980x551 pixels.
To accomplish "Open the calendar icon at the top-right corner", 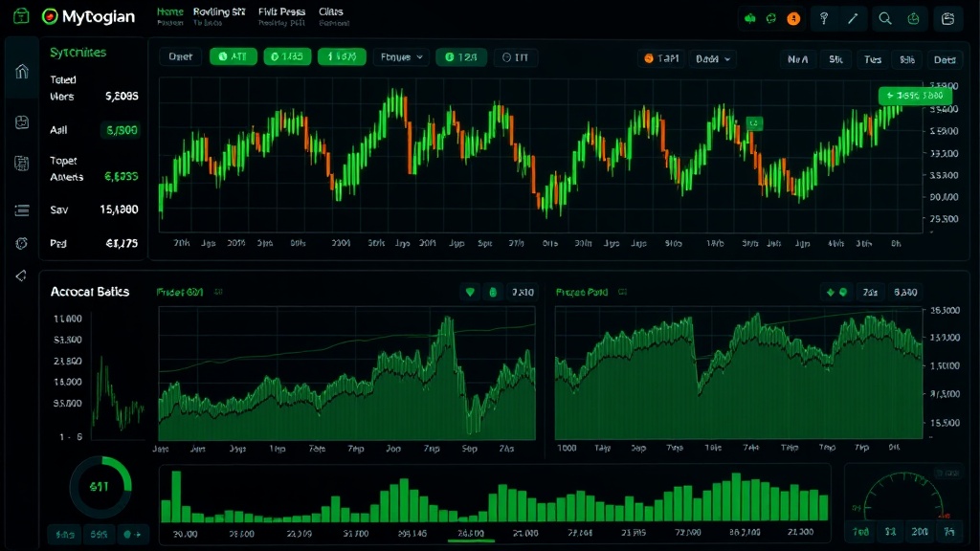I will coord(948,19).
